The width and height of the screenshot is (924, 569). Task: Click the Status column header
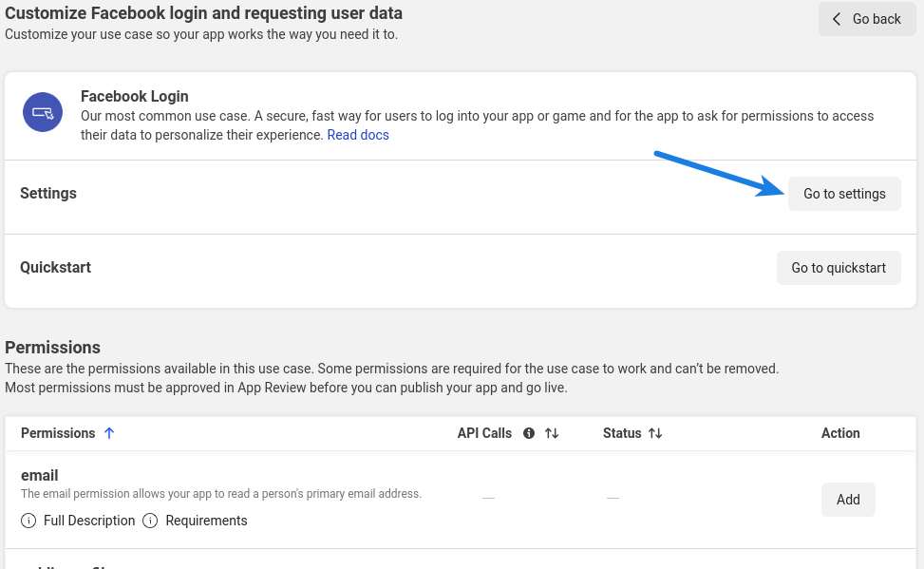[x=622, y=433]
